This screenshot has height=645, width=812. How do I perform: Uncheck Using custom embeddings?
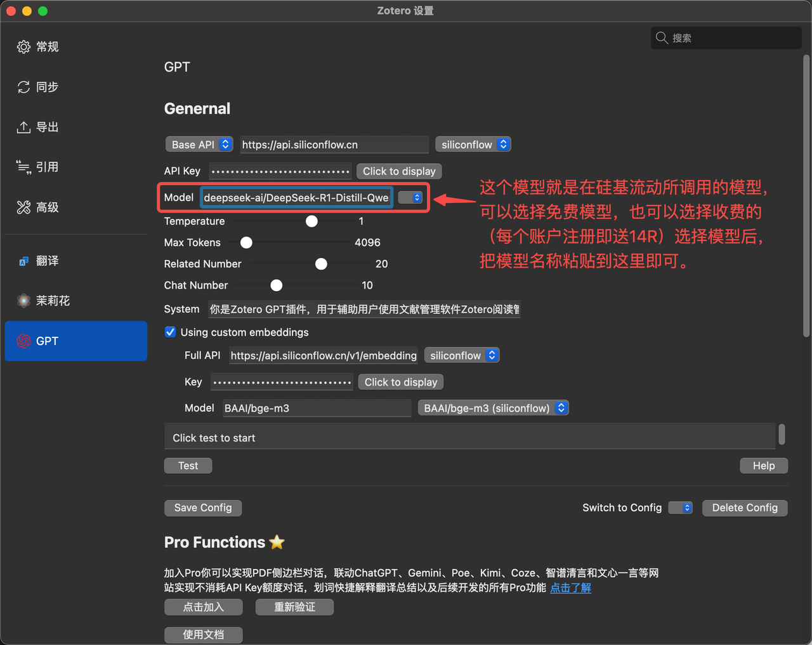(x=170, y=332)
